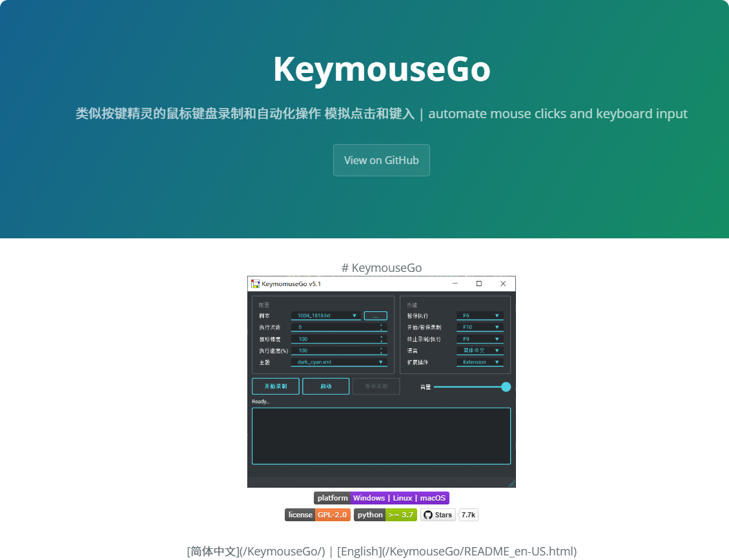Image resolution: width=729 pixels, height=560 pixels.
Task: Open the language dropdown showing 简体中文
Action: pos(480,351)
